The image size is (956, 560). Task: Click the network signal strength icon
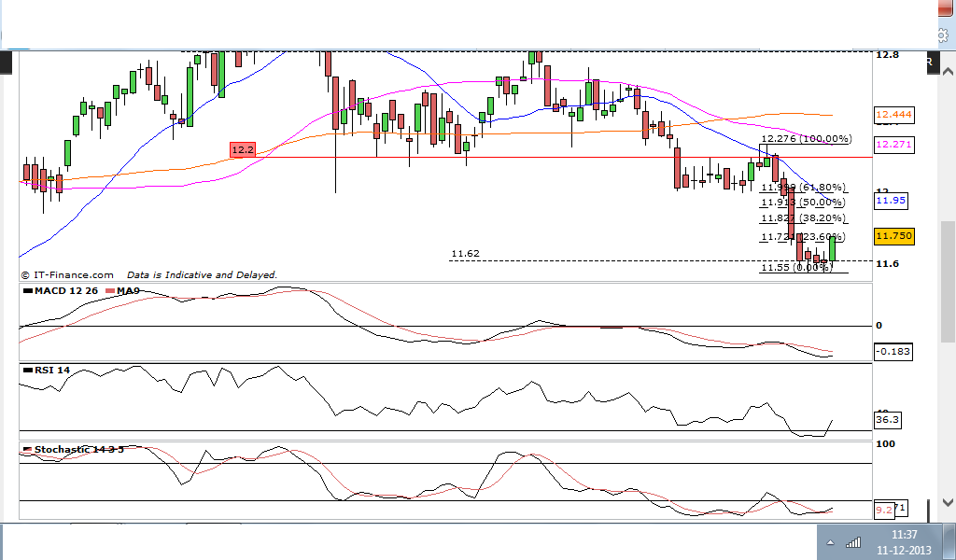tap(853, 541)
